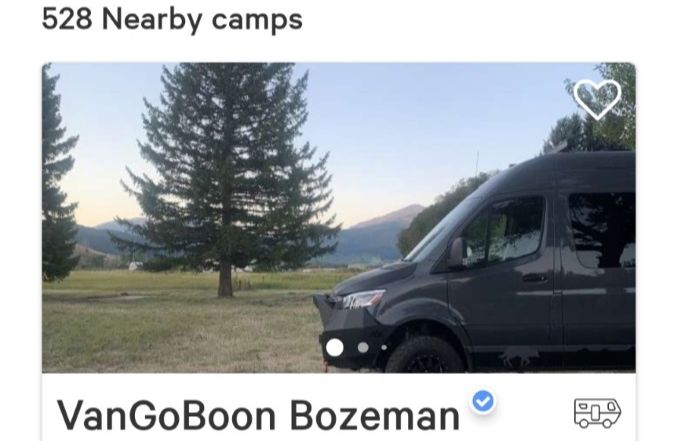Click the dark Sprinter van in photo

click(x=480, y=264)
